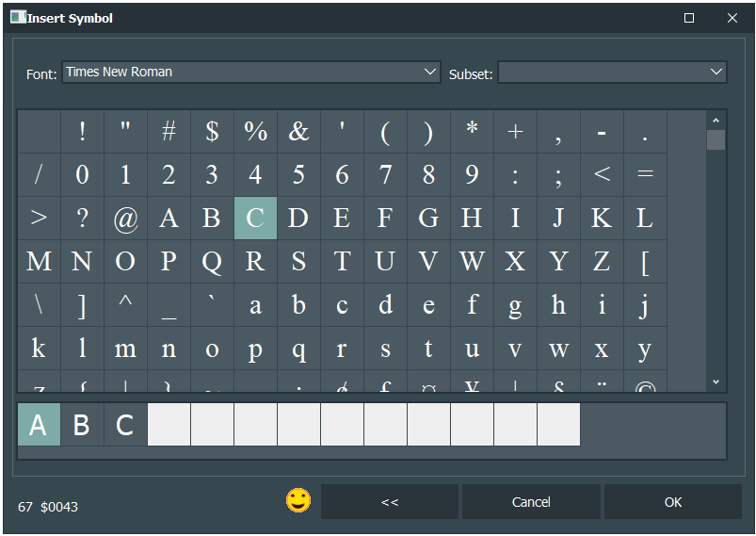The width and height of the screenshot is (756, 536).
Task: Click the first empty recent symbol slot
Action: point(169,425)
